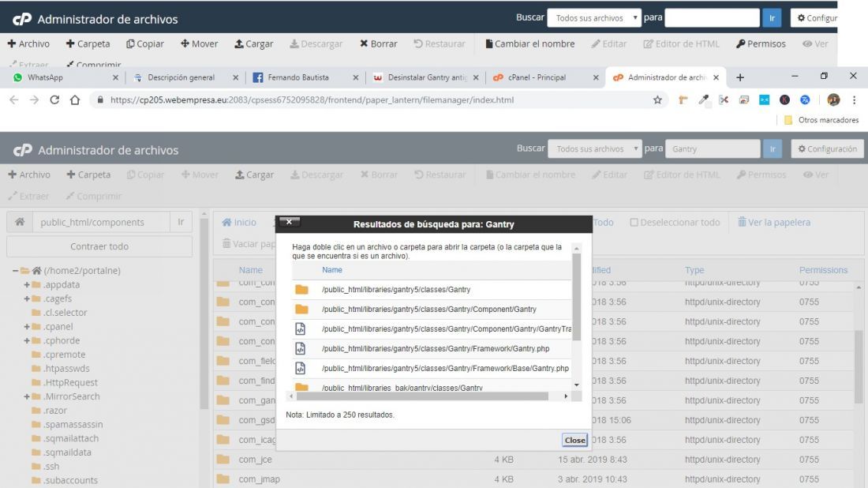868x488 pixels.
Task: Click the public_html/components path field
Action: pyautogui.click(x=101, y=222)
